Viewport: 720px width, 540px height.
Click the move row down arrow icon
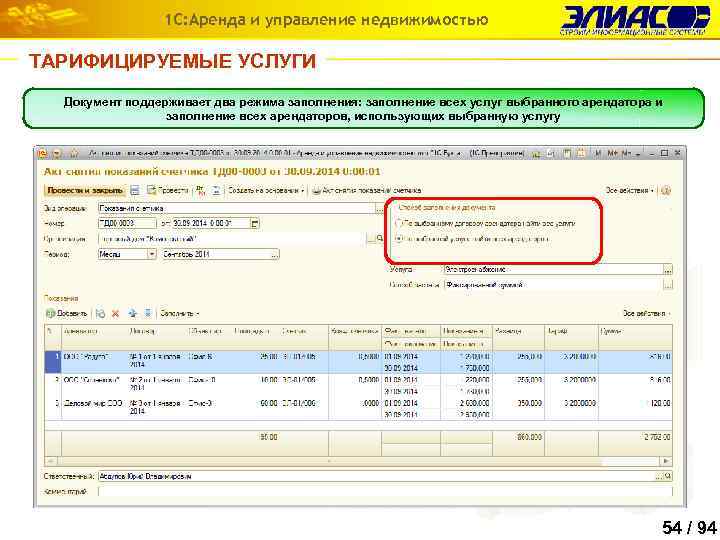coord(148,314)
